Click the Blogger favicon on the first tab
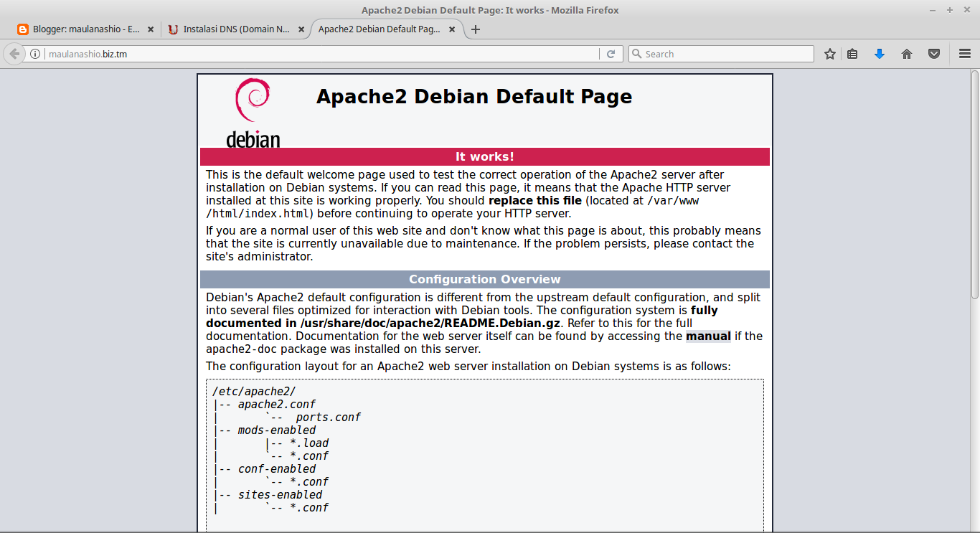980x533 pixels. 23,29
